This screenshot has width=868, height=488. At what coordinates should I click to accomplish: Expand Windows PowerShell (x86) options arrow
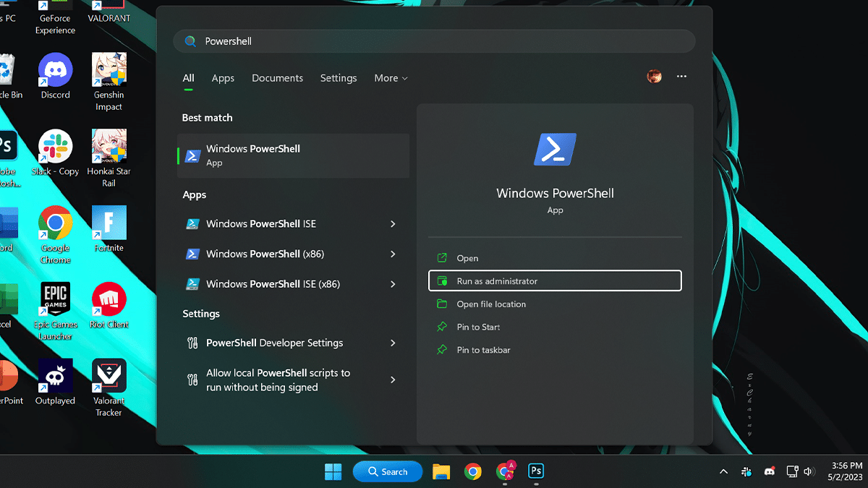point(393,254)
